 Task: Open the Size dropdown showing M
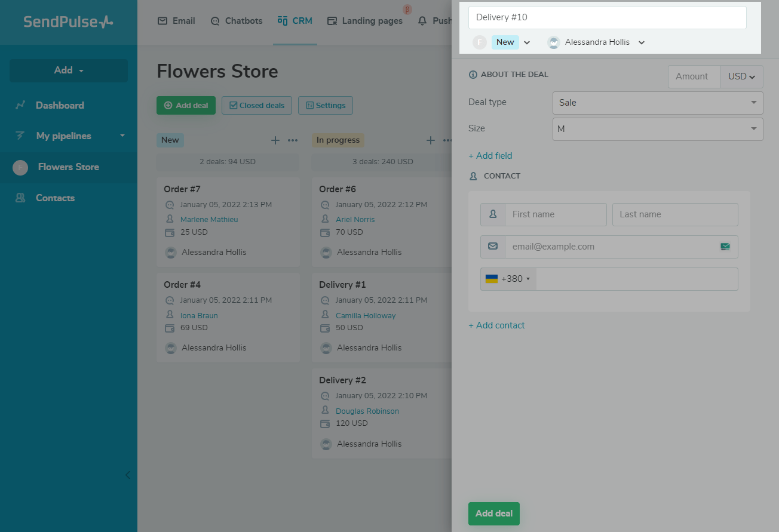click(x=657, y=129)
